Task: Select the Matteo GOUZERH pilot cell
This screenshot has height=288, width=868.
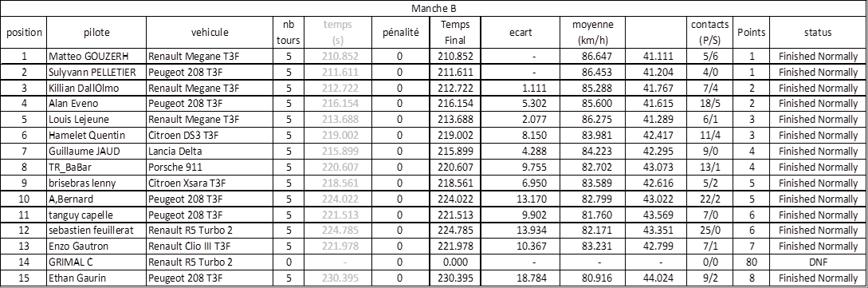Action: point(96,57)
